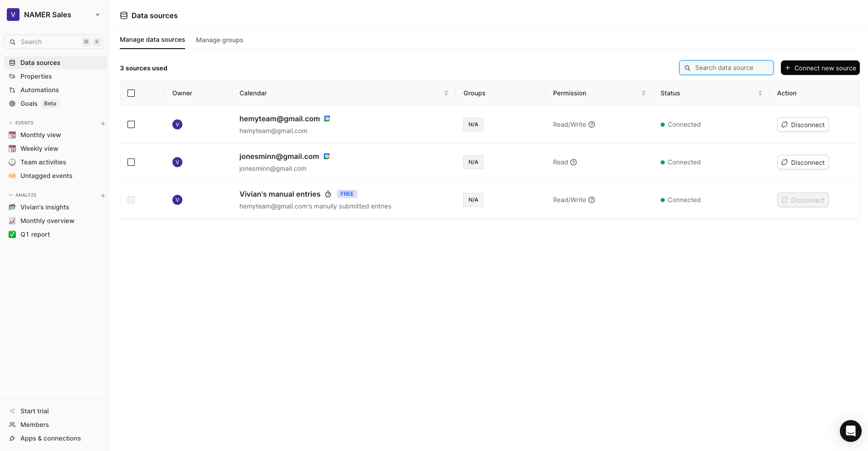The image size is (868, 451).
Task: Collapse the EVENTS section
Action: point(10,122)
